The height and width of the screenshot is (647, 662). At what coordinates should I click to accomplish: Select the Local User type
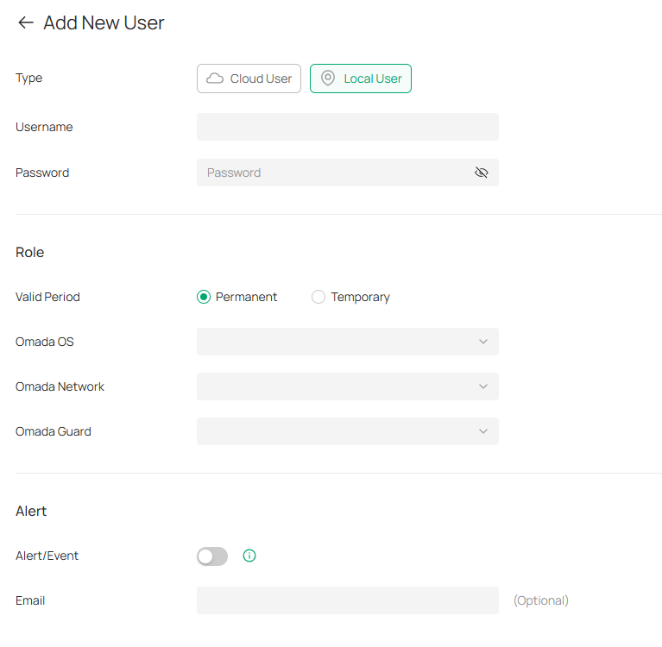click(x=361, y=79)
